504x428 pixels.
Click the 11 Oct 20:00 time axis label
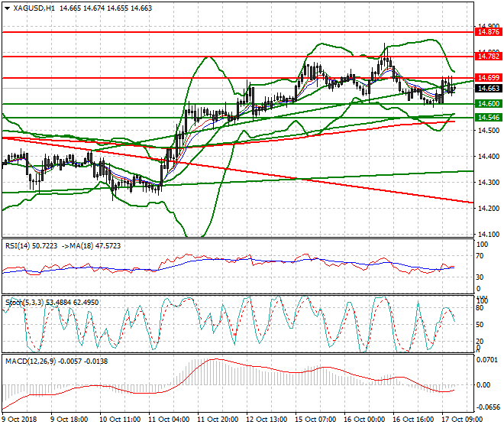pos(218,420)
